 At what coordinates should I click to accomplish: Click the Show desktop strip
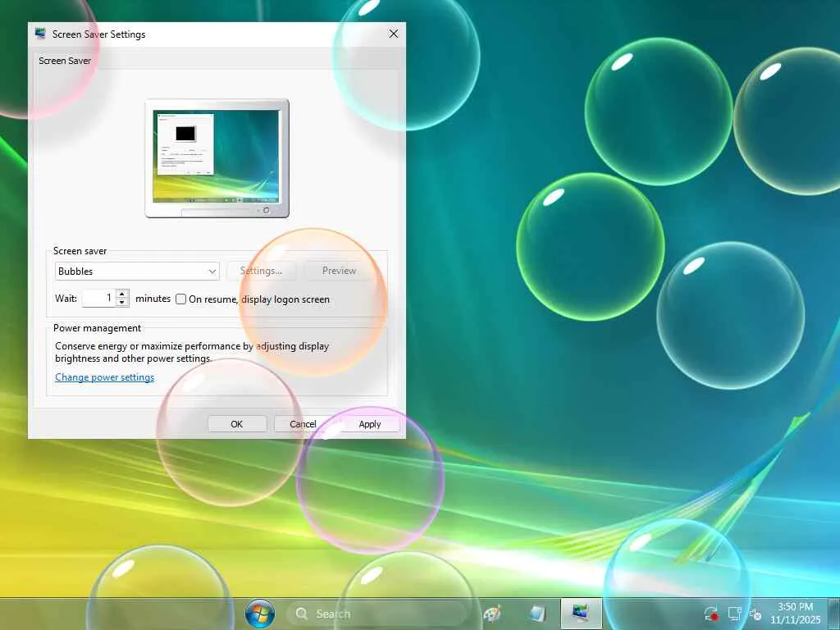[x=834, y=614]
